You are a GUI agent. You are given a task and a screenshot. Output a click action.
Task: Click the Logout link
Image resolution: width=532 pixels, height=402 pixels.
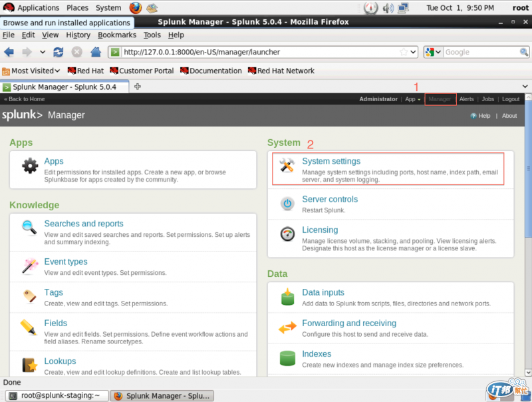511,99
